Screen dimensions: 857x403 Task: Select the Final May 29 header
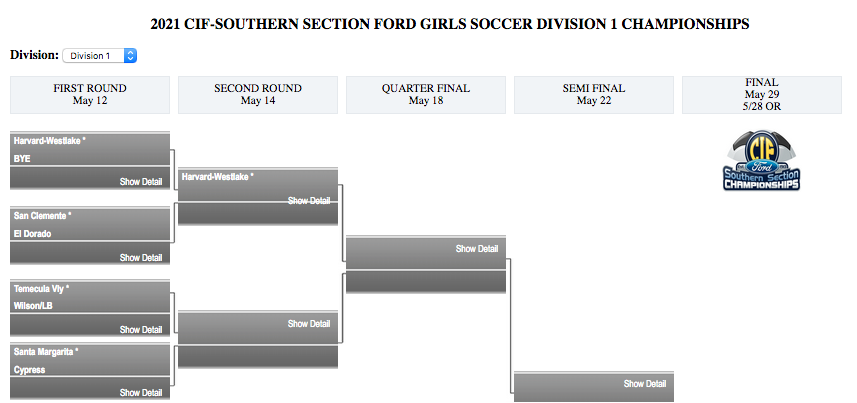[762, 94]
